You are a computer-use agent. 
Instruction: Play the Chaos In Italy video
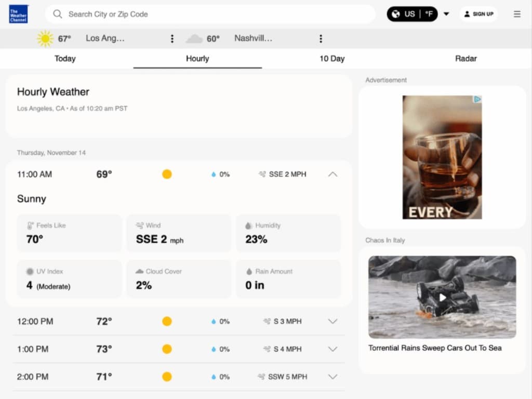(442, 298)
